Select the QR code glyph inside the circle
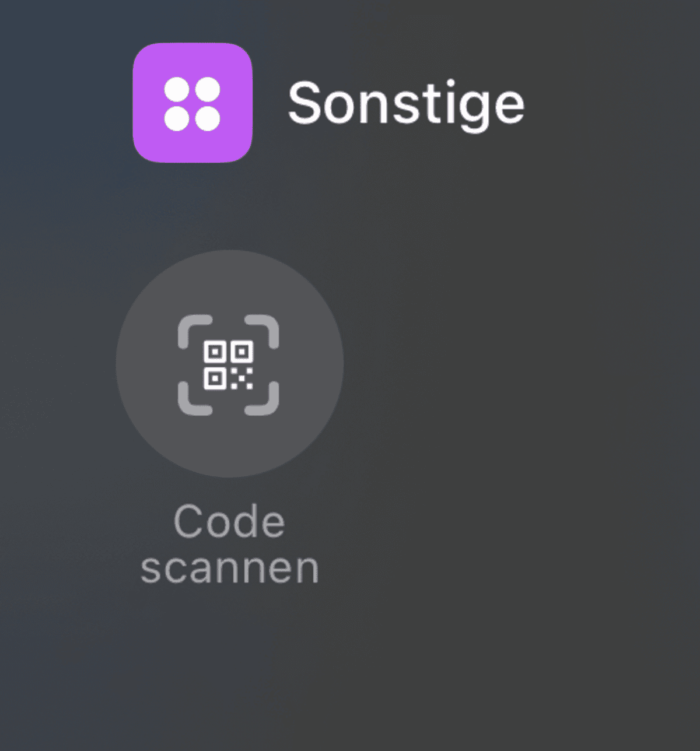 click(x=228, y=365)
